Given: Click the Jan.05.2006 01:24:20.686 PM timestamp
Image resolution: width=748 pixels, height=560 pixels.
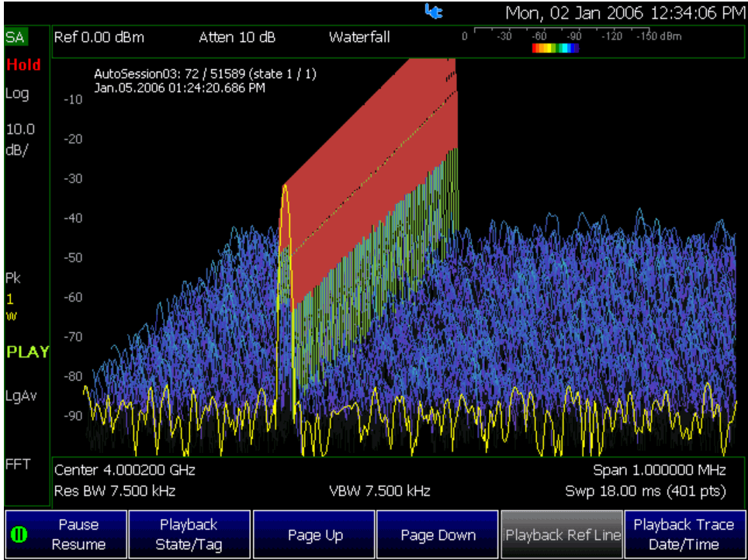Looking at the screenshot, I should click(179, 88).
